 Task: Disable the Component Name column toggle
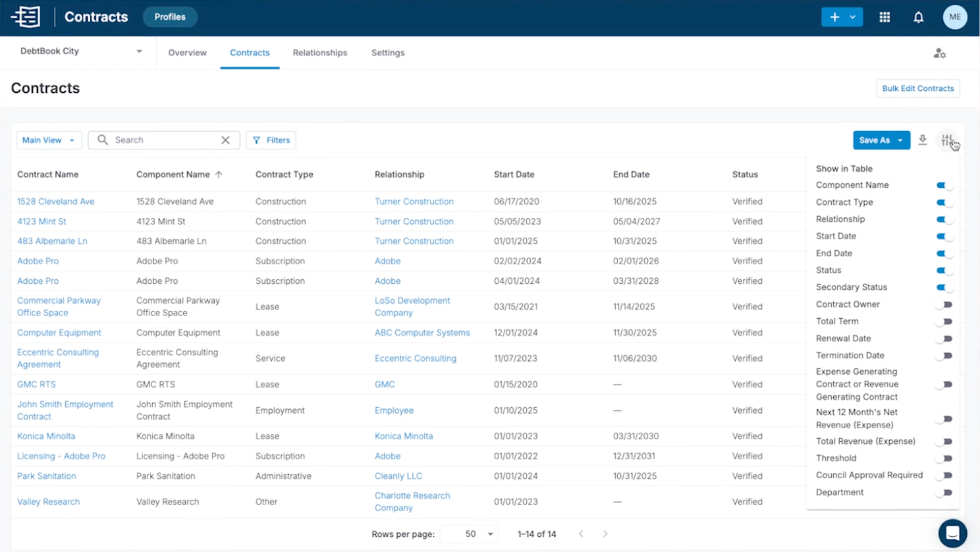pyautogui.click(x=944, y=185)
